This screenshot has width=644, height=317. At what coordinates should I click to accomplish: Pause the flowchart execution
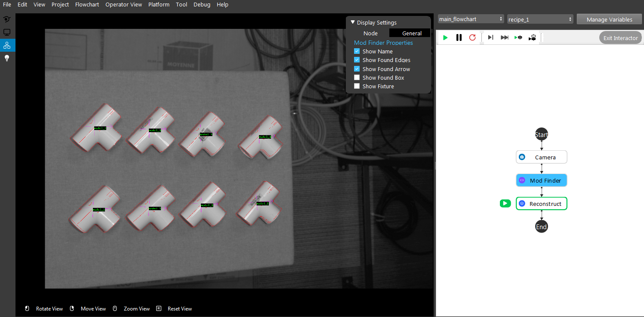[459, 38]
